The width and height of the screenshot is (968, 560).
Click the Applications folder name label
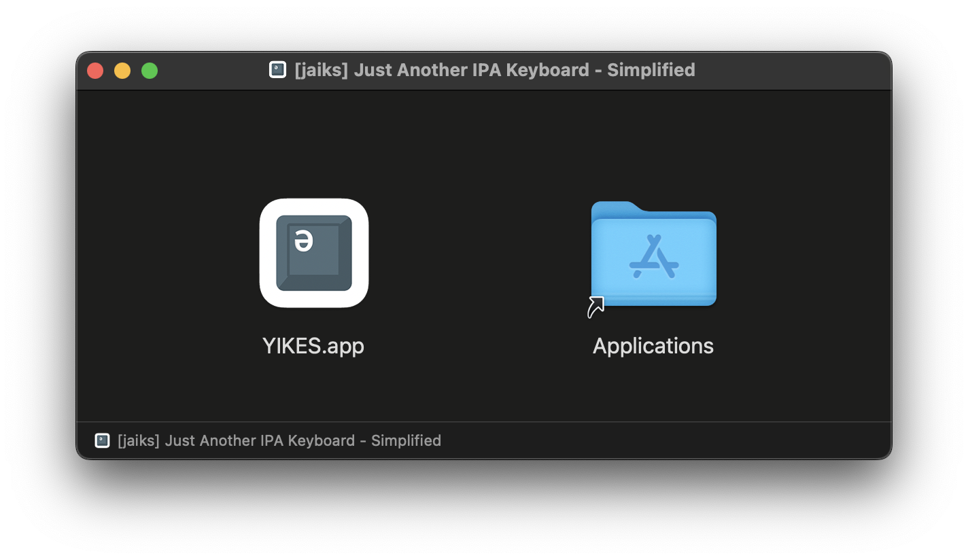coord(653,345)
